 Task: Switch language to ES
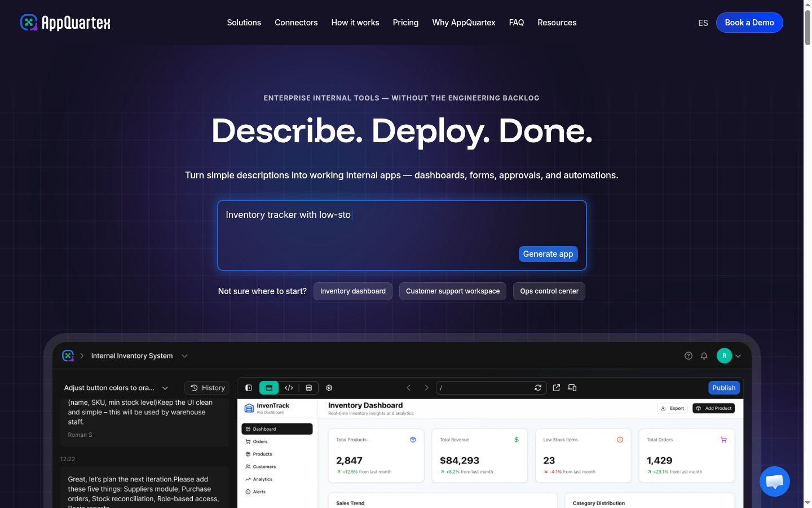(703, 23)
